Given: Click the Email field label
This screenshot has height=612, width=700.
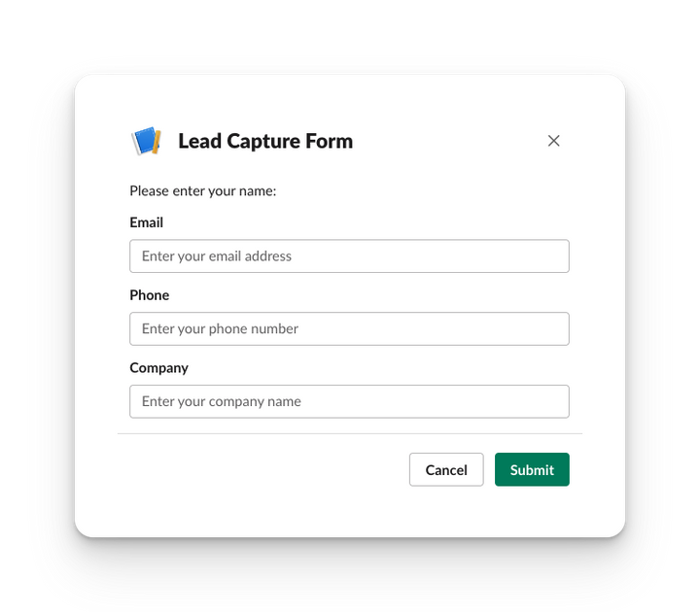Looking at the screenshot, I should tap(147, 222).
